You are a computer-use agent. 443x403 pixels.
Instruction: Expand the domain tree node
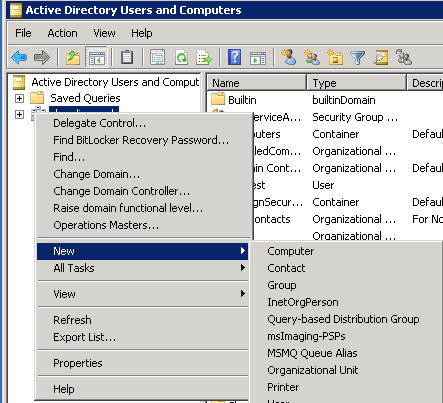19,114
